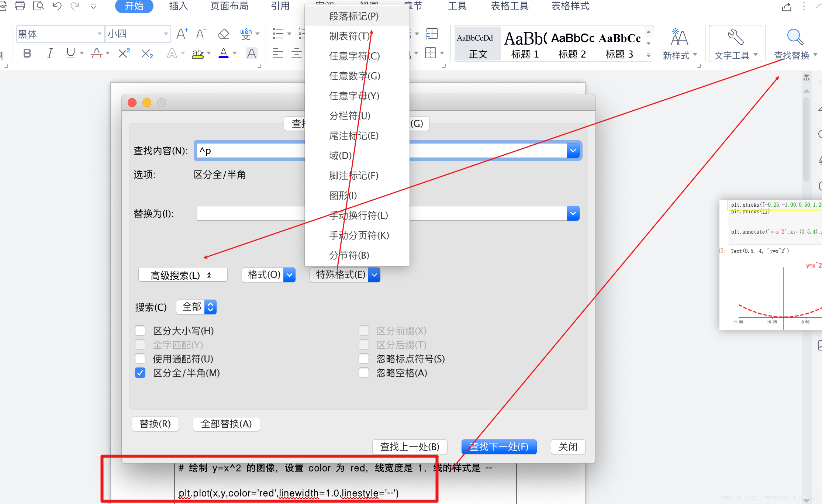The width and height of the screenshot is (822, 504).
Task: Click the 查找内容(N) input field
Action: [x=381, y=151]
